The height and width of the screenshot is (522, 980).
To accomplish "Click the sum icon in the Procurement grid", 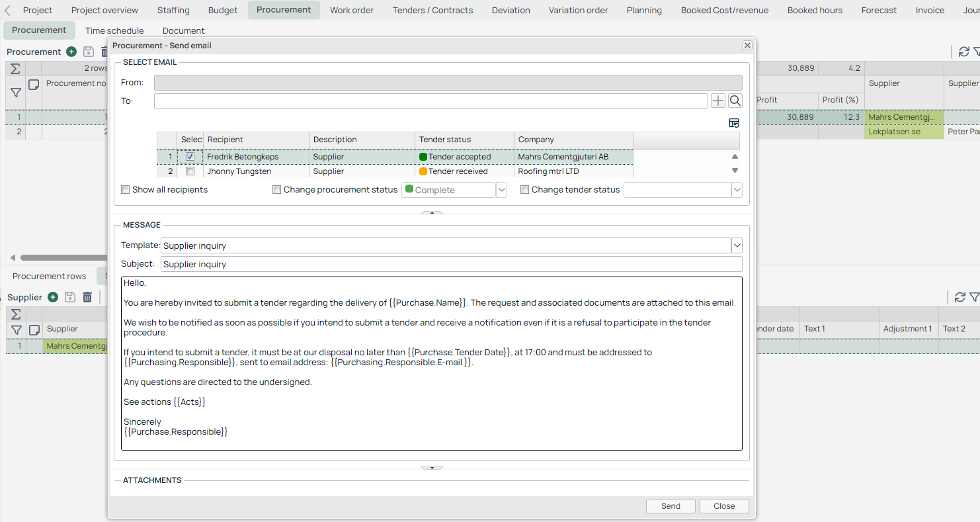I will tap(16, 69).
